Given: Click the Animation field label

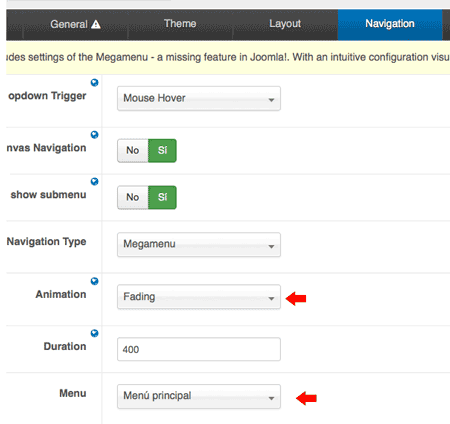Looking at the screenshot, I should click(x=61, y=294).
